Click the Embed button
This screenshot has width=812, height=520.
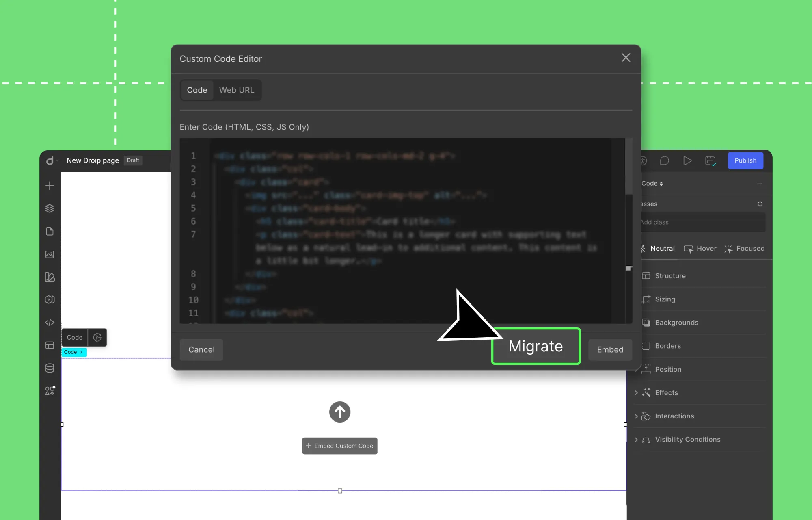pos(610,349)
